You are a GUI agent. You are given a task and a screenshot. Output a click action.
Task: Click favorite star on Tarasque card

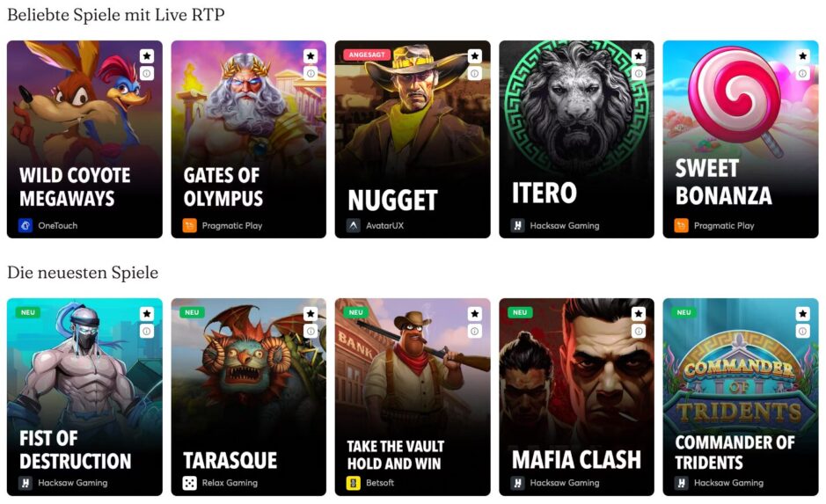pos(311,314)
